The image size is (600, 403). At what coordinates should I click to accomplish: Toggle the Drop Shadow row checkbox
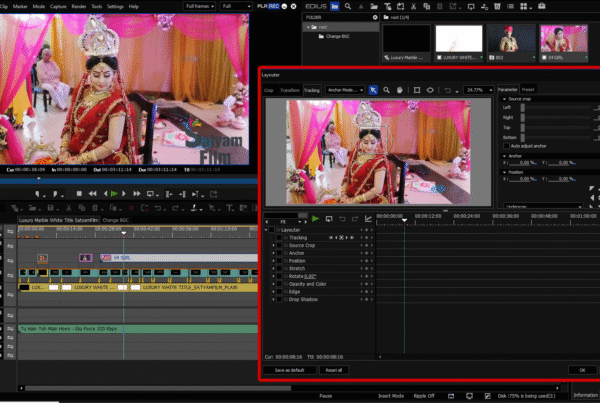tap(279, 299)
